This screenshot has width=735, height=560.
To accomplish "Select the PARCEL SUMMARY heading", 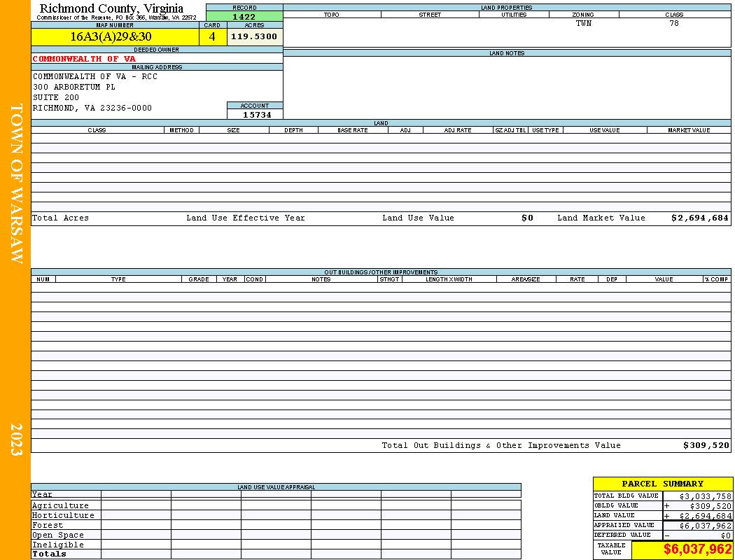I will [x=662, y=484].
